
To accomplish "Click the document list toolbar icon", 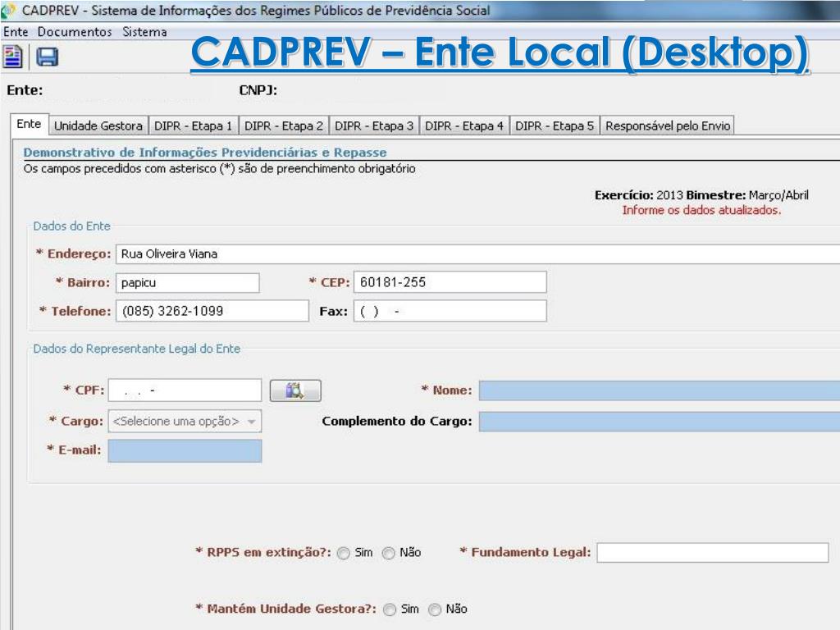I will tap(13, 57).
